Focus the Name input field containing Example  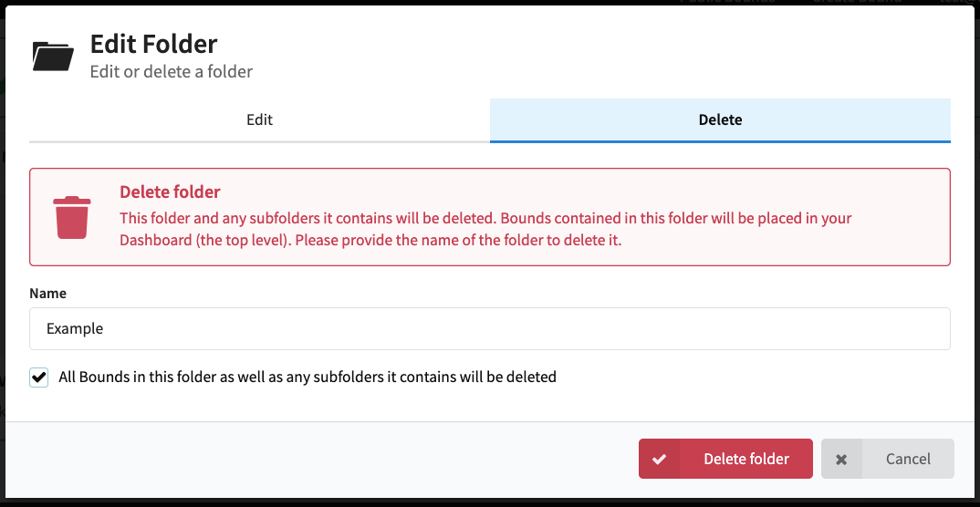(x=490, y=328)
